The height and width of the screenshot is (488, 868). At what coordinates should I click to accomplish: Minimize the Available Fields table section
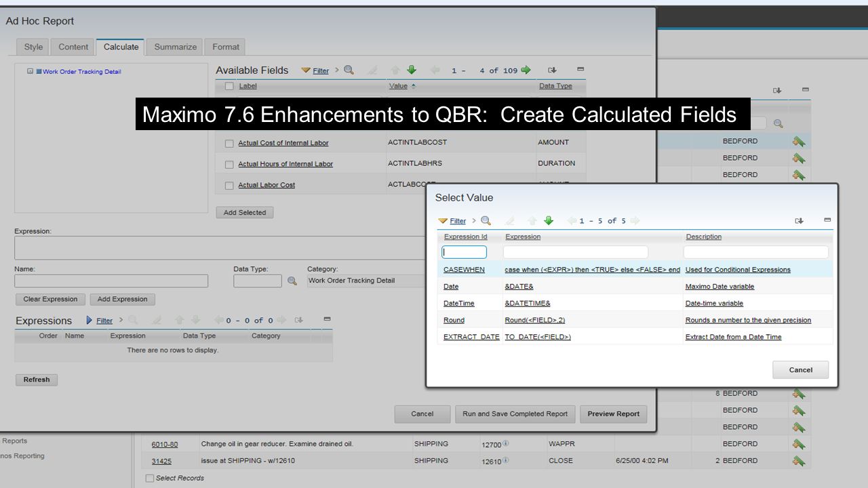pos(580,69)
